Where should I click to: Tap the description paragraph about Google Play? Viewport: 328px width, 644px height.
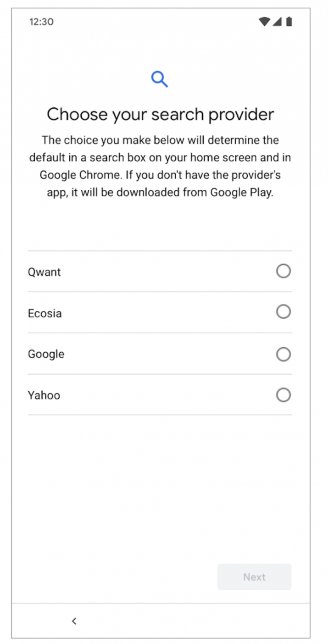click(160, 166)
